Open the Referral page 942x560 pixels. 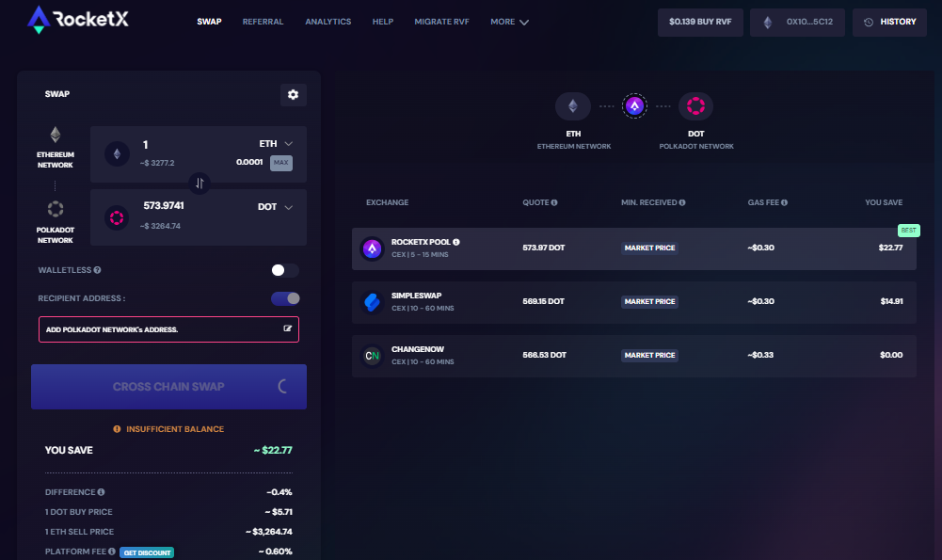click(x=263, y=22)
